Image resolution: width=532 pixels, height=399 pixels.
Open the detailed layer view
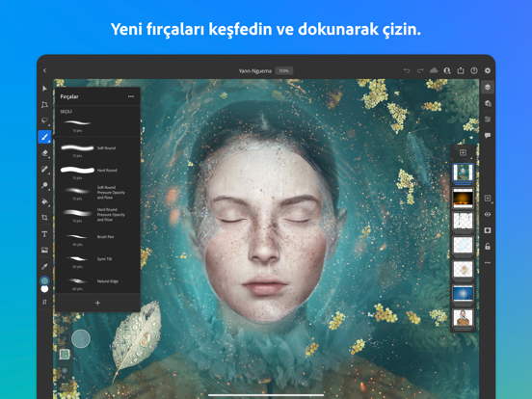[488, 103]
